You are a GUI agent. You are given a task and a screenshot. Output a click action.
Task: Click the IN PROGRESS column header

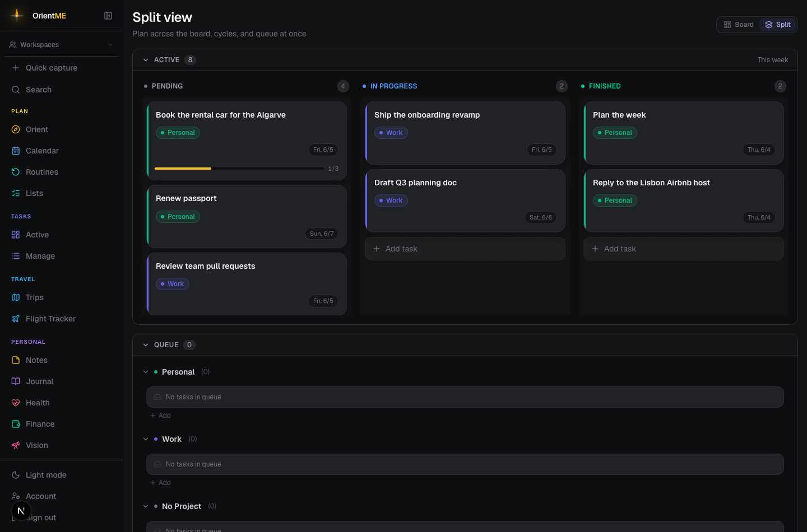pos(393,86)
